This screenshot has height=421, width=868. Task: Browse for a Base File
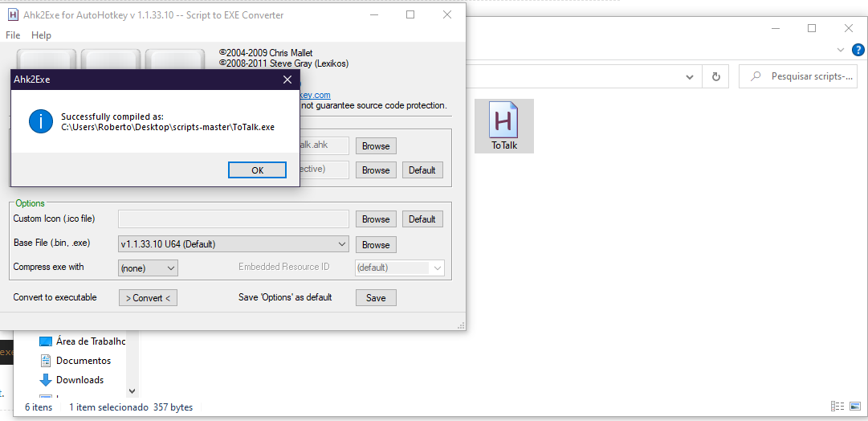(x=376, y=244)
